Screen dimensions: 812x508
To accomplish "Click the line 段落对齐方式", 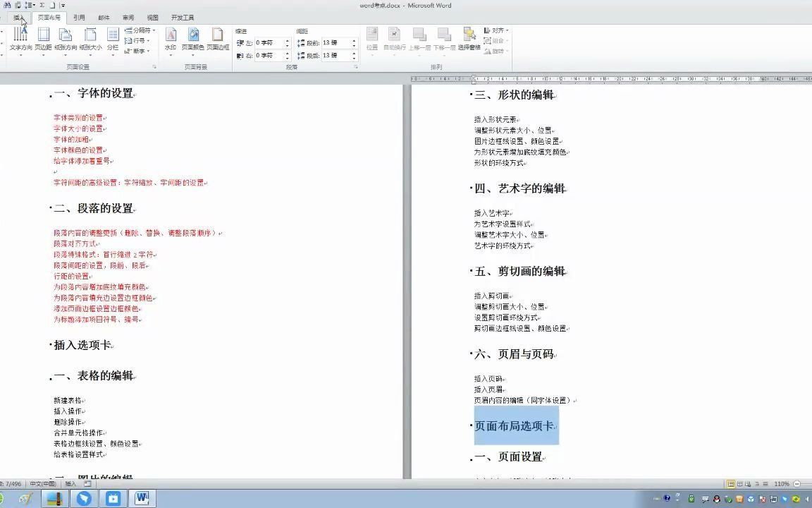I will tap(75, 243).
